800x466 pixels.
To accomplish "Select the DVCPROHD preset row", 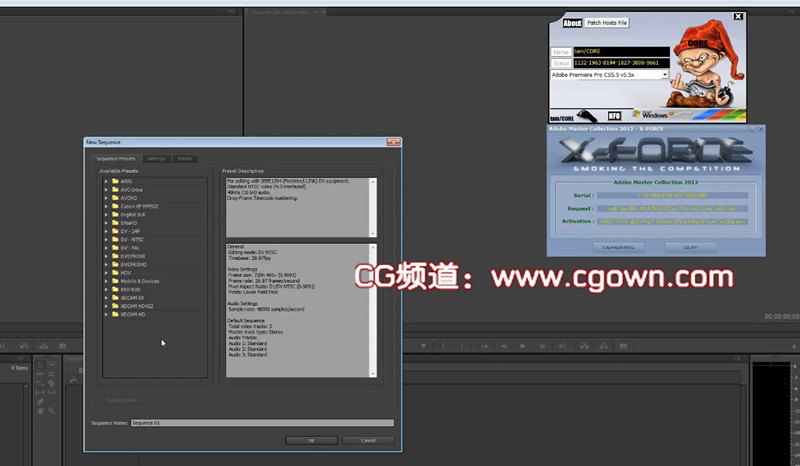I will 155,264.
